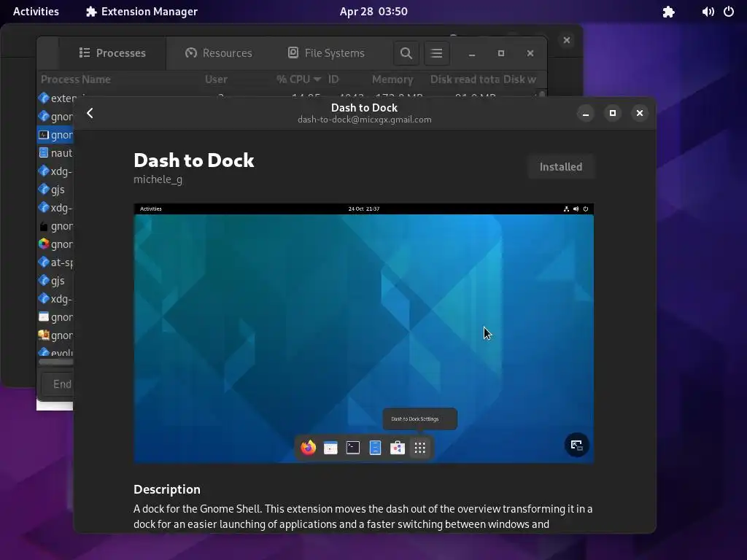Click the extension ID dash-to-dock@micxgx.gmail.com
Screen dimensions: 747x560
coord(365,120)
